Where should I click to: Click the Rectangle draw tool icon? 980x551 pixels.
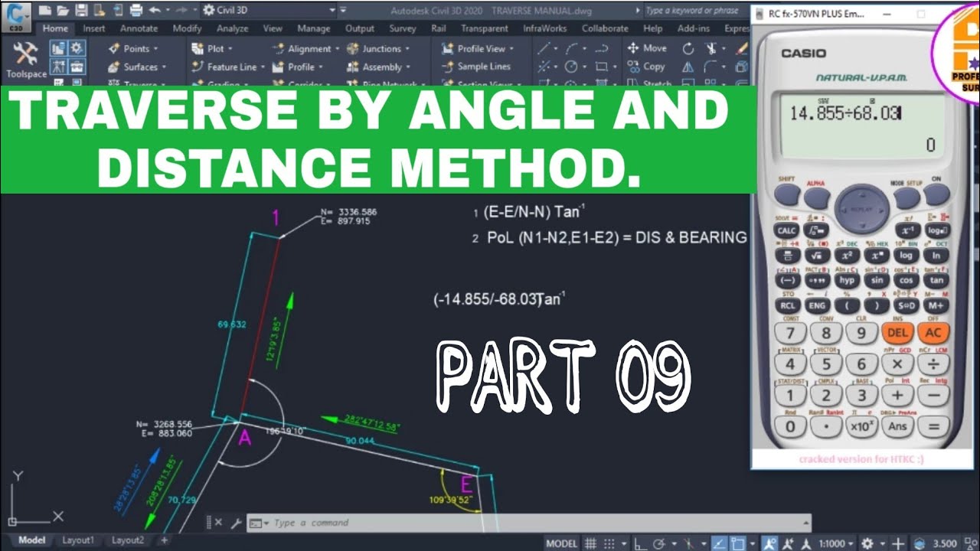pos(600,67)
